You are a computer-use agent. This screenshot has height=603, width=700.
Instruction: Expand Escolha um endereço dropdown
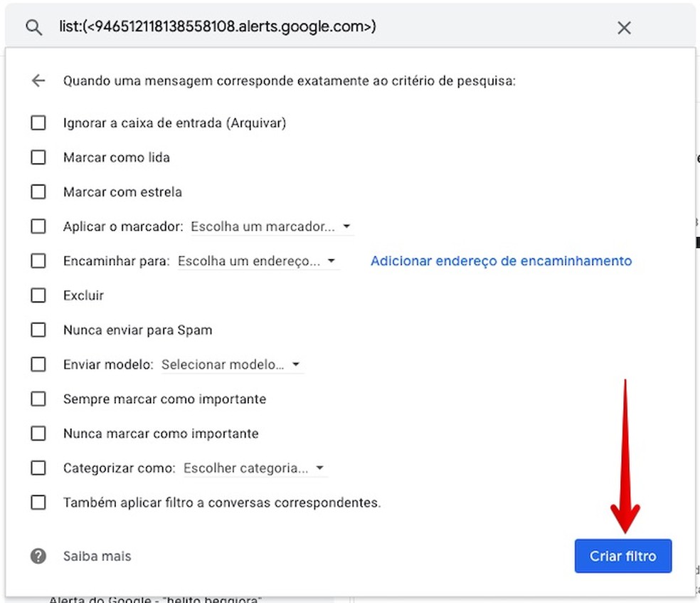click(258, 261)
